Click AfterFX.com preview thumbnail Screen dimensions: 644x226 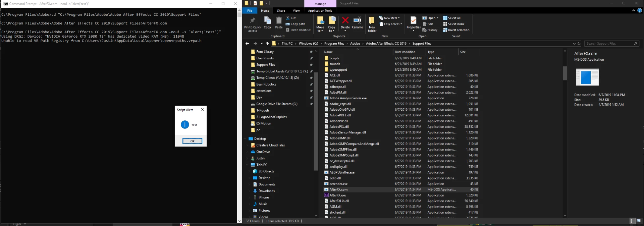(x=587, y=77)
